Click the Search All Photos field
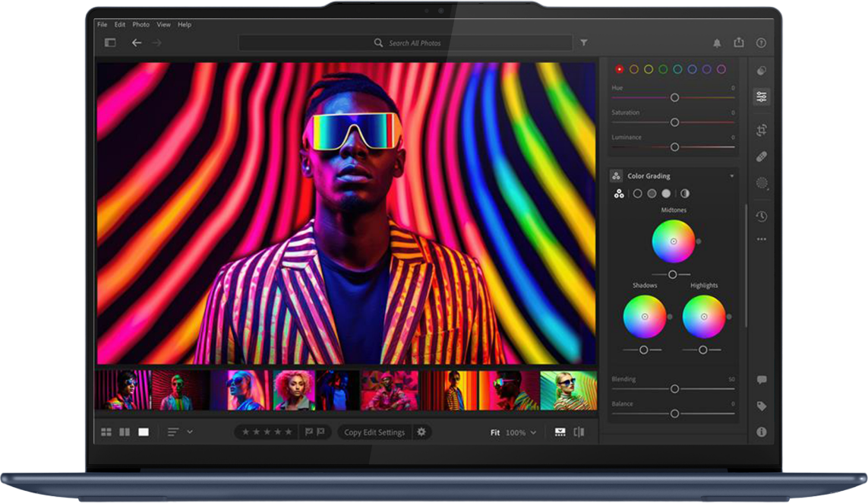The width and height of the screenshot is (868, 503). coord(414,43)
